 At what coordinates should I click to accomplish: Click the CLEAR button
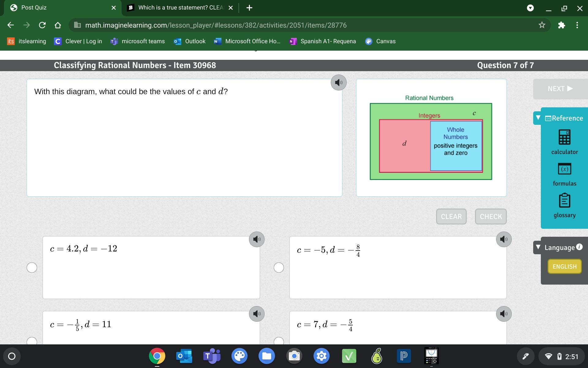(451, 217)
